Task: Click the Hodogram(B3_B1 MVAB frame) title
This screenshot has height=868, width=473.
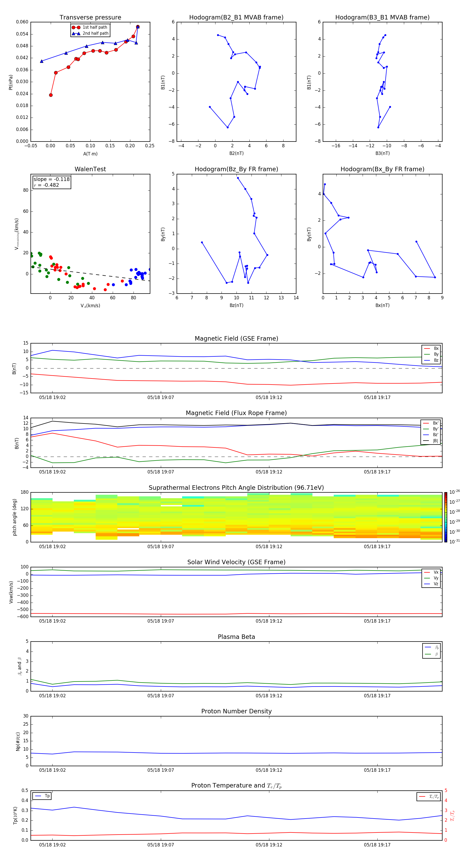Action: (382, 18)
